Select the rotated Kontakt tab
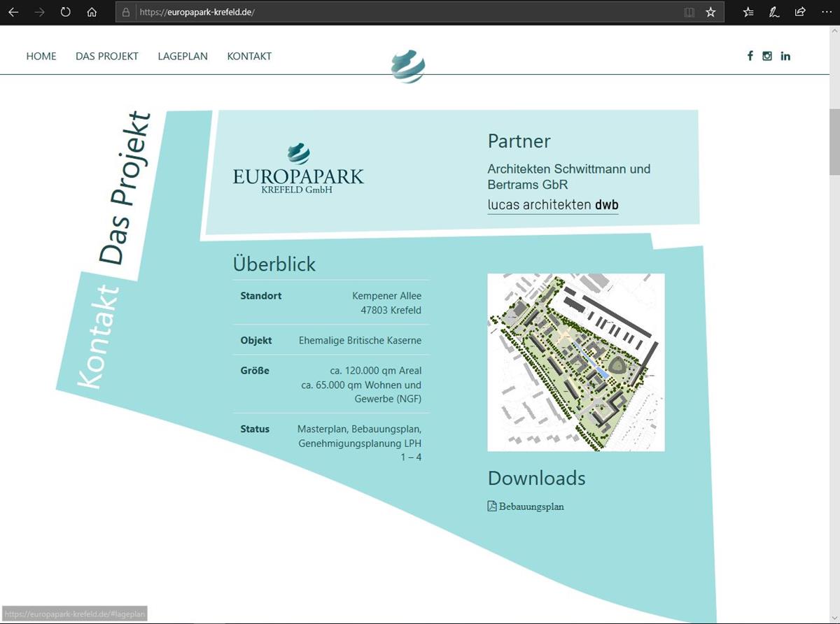 coord(97,336)
